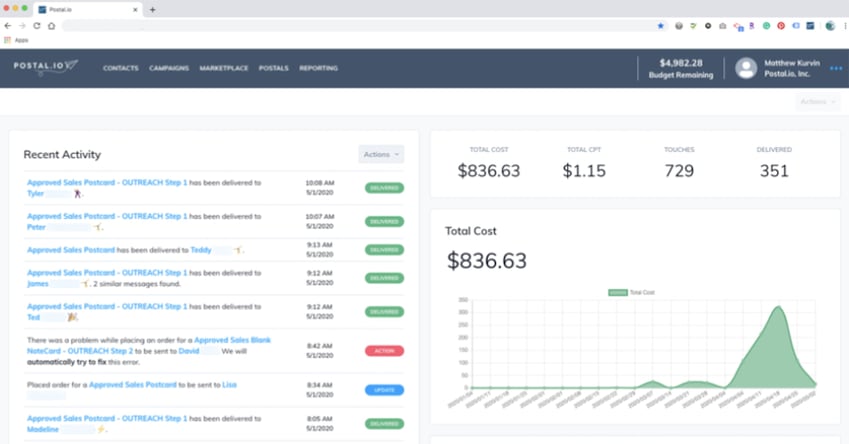Click the browser back arrow
849x444 pixels.
(9, 26)
